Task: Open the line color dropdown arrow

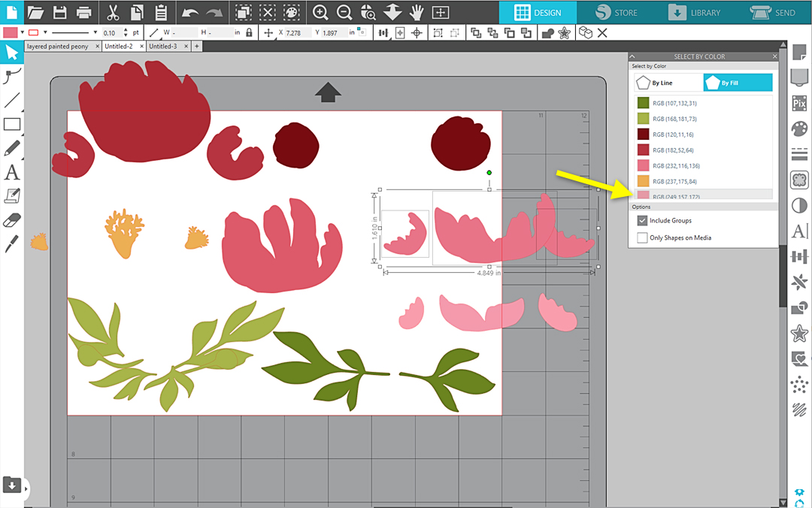Action: (45, 32)
